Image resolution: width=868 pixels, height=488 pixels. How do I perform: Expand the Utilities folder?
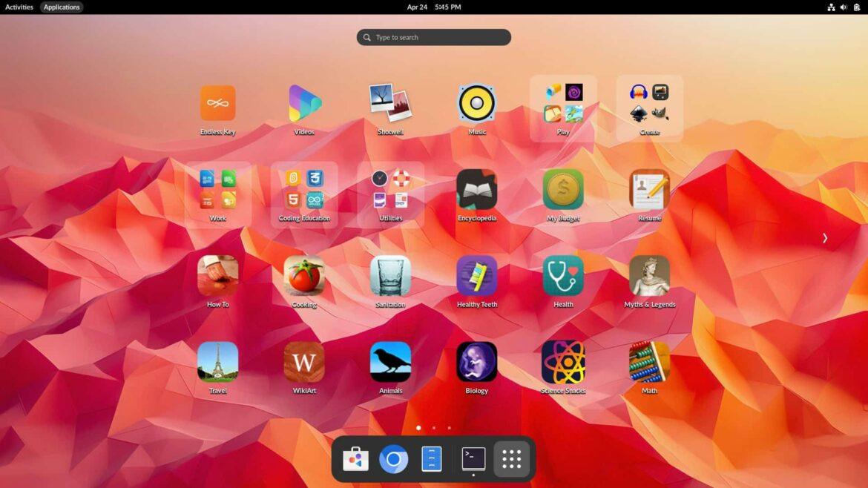point(389,188)
